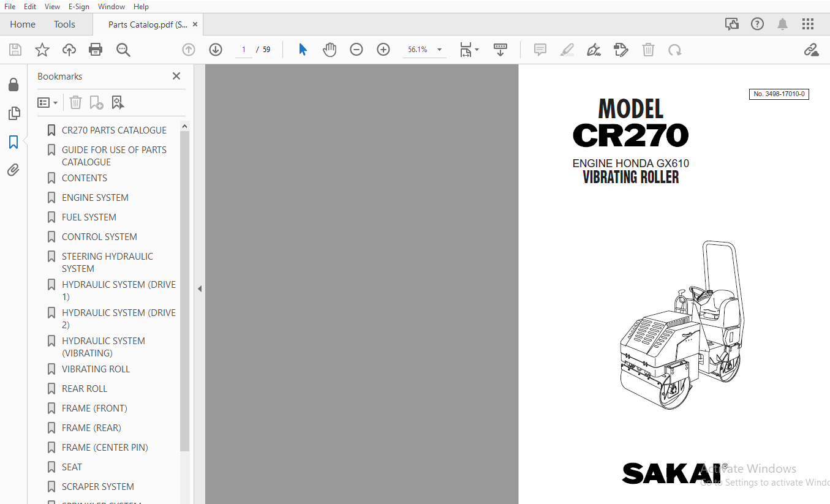Toggle the Bookmarks panel icon
The height and width of the screenshot is (504, 830).
pos(13,142)
